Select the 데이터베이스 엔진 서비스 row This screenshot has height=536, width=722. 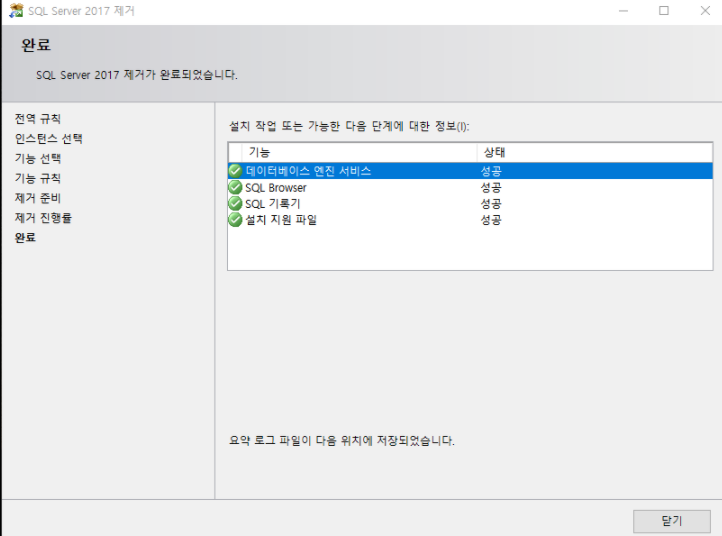(x=470, y=171)
